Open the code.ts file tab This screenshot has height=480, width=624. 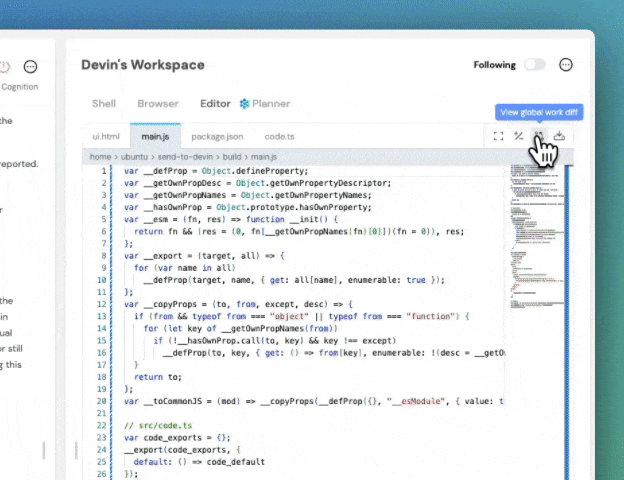[279, 137]
